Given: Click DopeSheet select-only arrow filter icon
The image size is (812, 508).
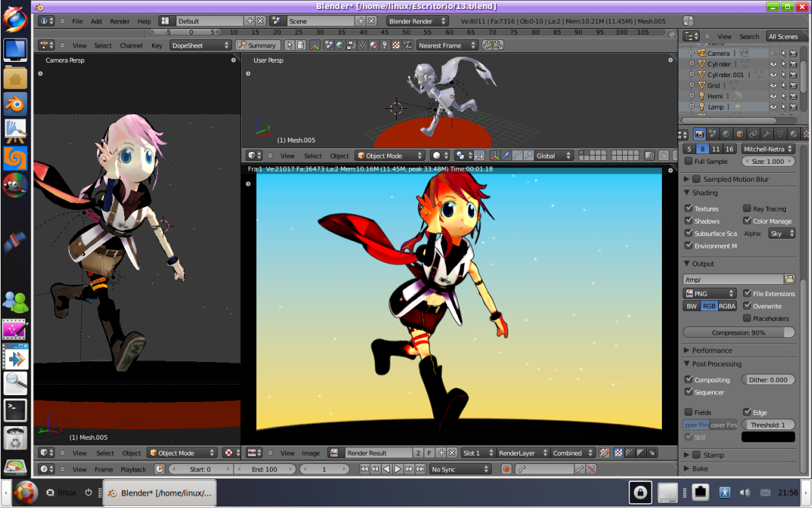Looking at the screenshot, I should point(289,45).
